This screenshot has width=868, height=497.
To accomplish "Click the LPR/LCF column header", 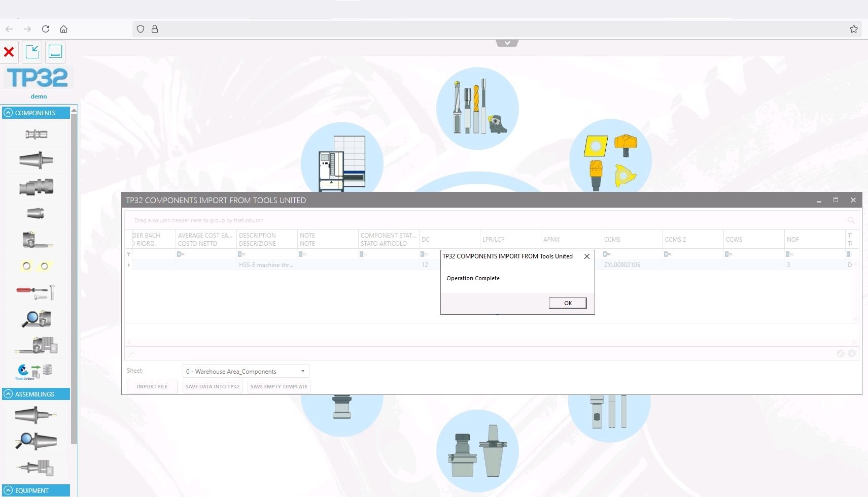I will [510, 239].
